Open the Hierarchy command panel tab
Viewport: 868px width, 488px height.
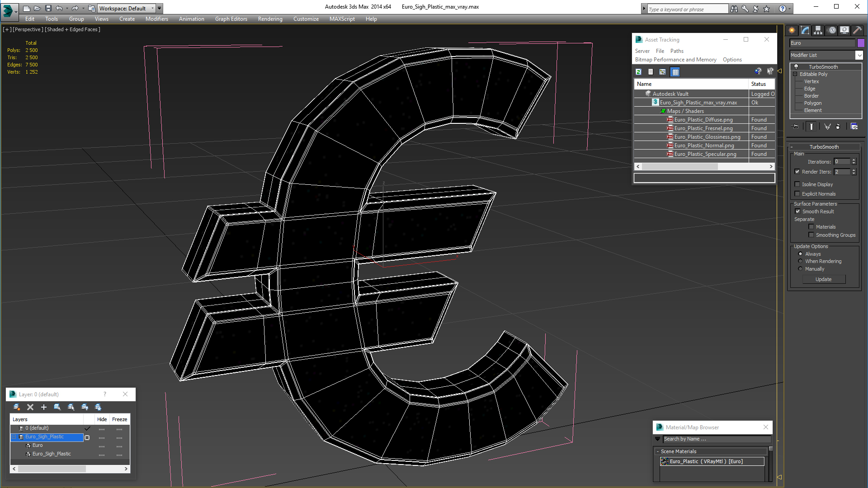[x=818, y=30]
